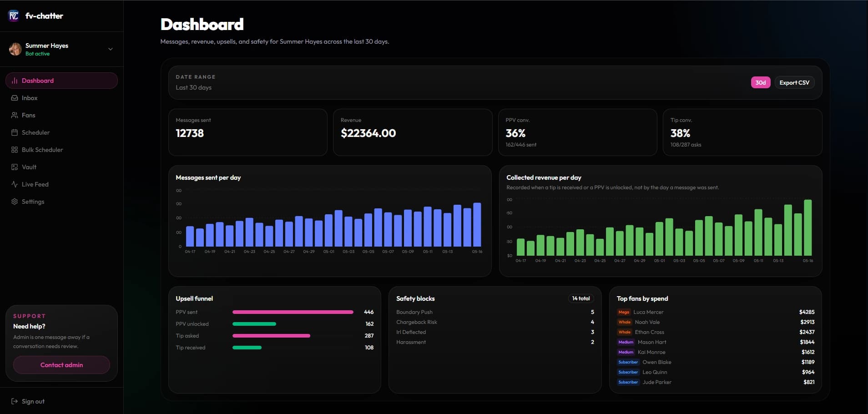Click the Tip asked pink funnel bar

point(271,336)
